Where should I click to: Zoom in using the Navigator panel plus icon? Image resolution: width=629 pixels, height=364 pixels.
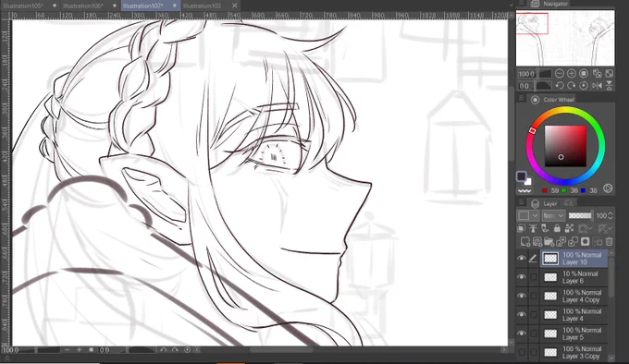[572, 74]
